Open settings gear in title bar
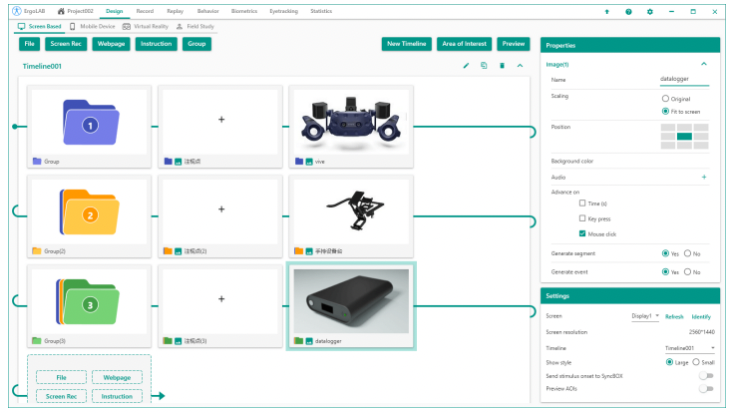 coord(650,11)
